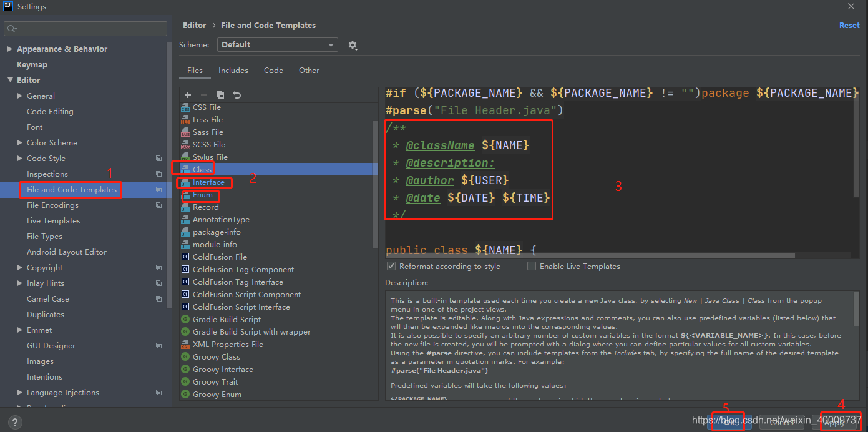Click the Sass File template icon
Screen dimensions: 868x432
tap(185, 132)
